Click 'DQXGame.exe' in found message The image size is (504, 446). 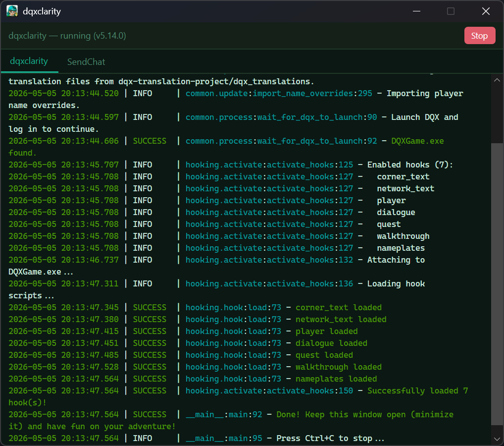pos(417,141)
